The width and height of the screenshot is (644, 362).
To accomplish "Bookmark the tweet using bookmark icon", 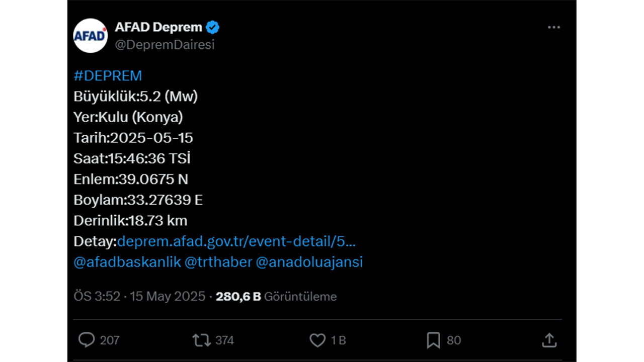I will tap(433, 340).
